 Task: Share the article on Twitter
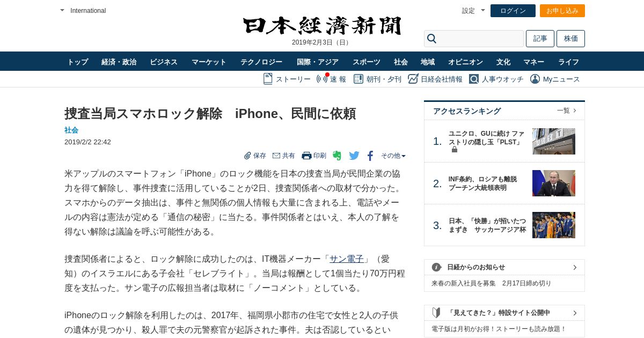(354, 156)
